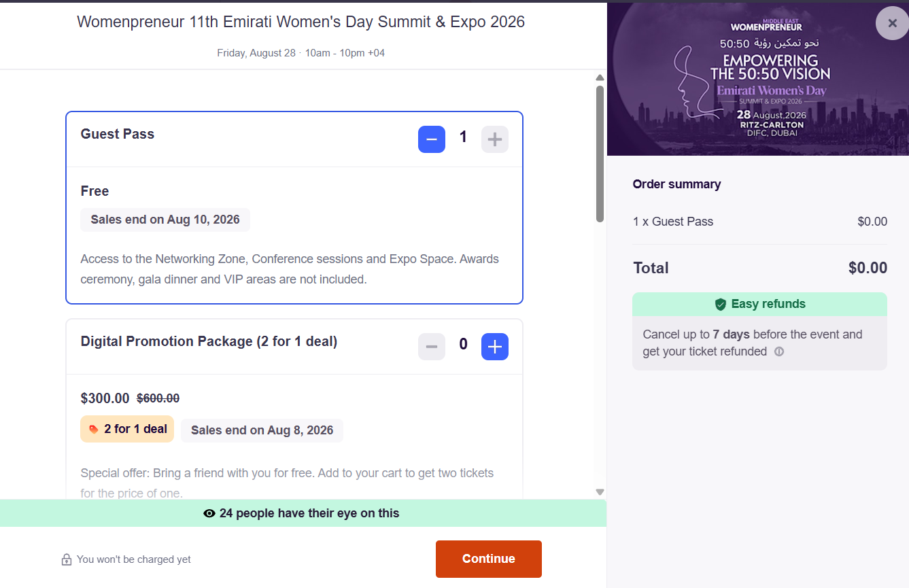The height and width of the screenshot is (588, 909).
Task: Click scrollbar down arrow in ticket list
Action: 600,491
